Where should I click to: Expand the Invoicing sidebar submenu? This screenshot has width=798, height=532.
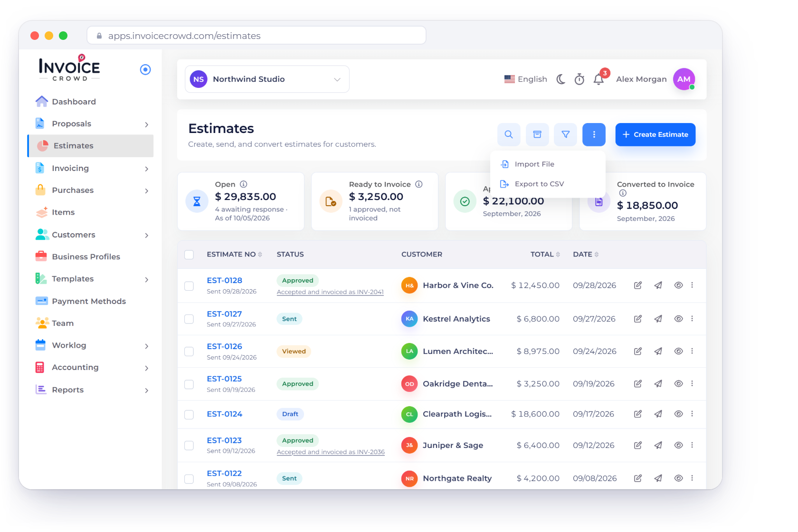point(147,169)
